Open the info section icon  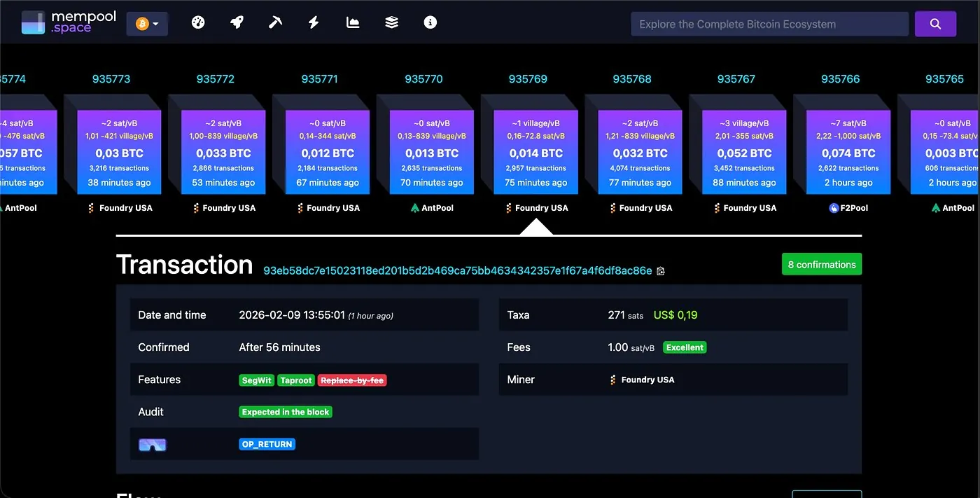point(430,22)
